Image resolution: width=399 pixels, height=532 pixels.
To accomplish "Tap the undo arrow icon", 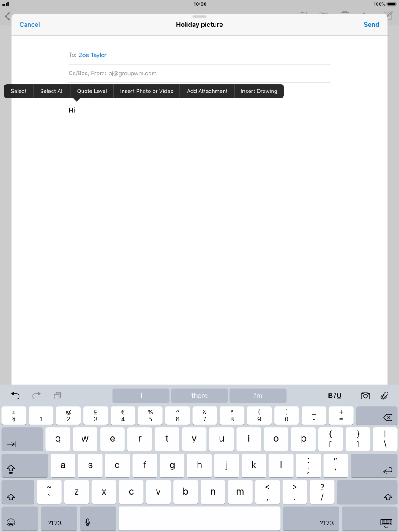I will tap(15, 395).
